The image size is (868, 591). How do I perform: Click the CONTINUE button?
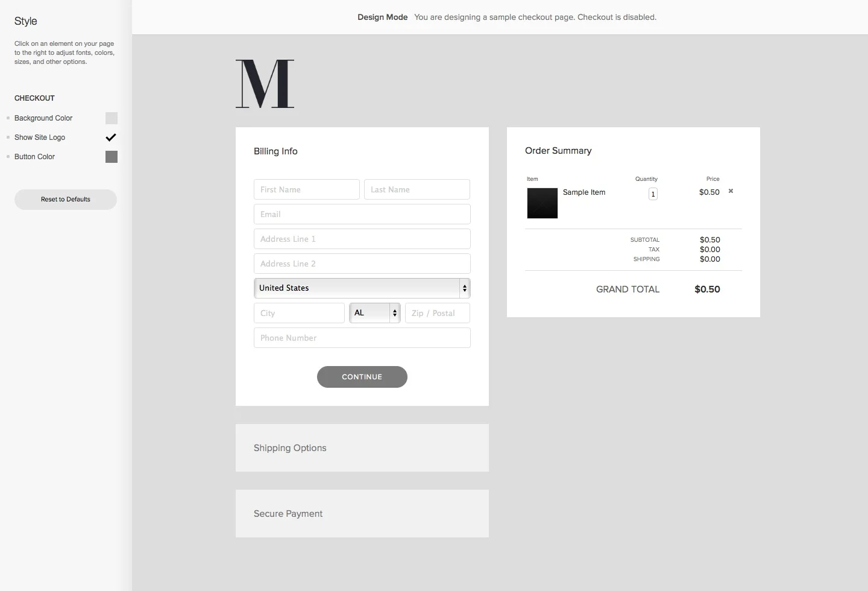point(362,377)
